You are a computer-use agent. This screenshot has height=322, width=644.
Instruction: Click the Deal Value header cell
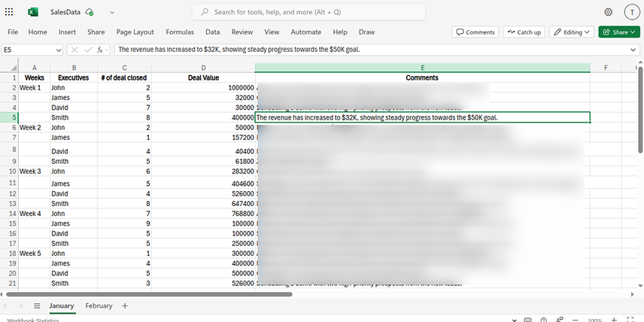203,77
